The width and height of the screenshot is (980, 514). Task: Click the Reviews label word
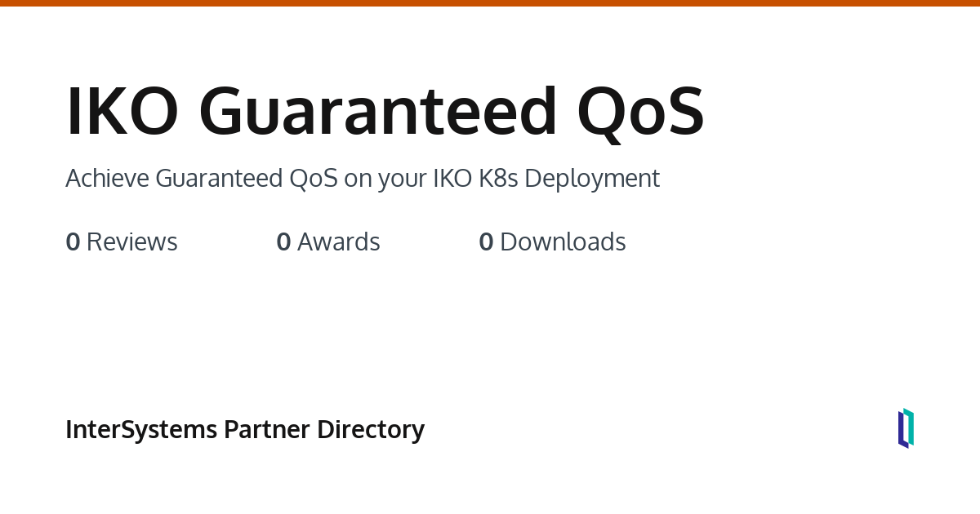pos(131,242)
